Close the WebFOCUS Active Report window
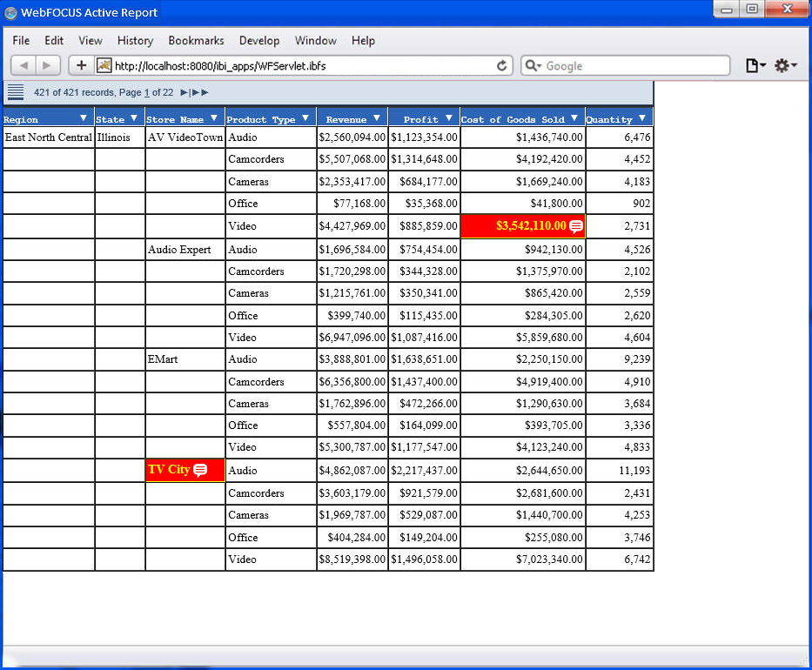 pyautogui.click(x=787, y=9)
